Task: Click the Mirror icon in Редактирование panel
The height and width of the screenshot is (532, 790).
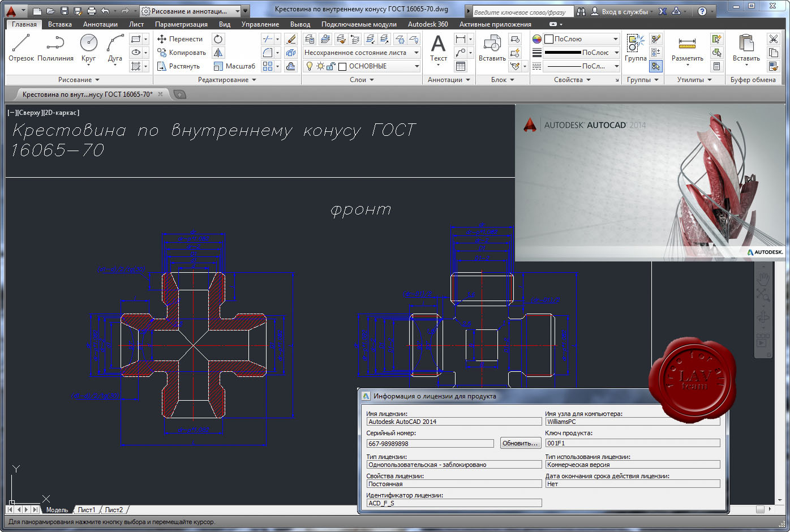Action: point(218,53)
